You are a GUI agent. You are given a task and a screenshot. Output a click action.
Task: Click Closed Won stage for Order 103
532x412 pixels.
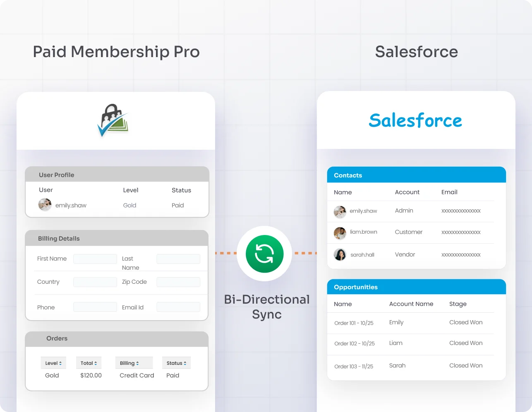466,366
